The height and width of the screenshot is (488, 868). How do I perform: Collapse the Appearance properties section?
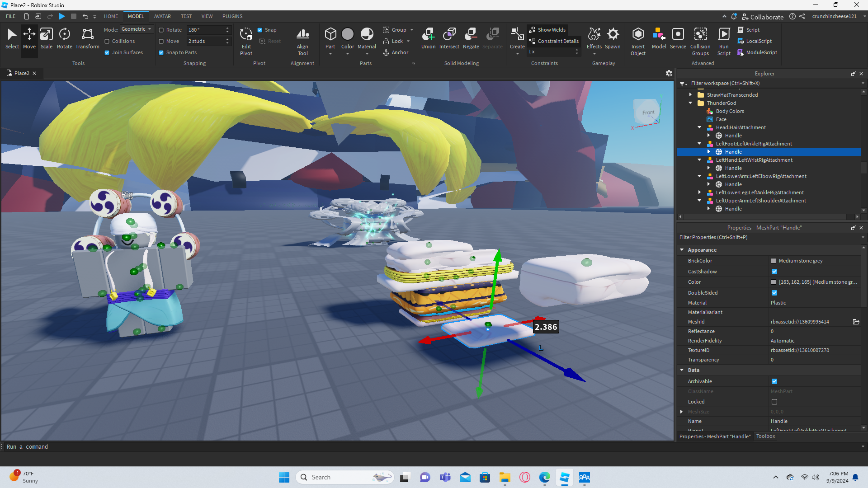coord(682,250)
